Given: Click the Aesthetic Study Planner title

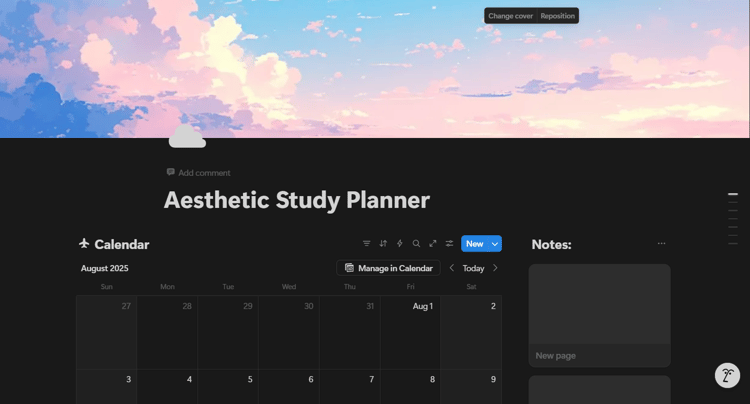Looking at the screenshot, I should click(297, 200).
